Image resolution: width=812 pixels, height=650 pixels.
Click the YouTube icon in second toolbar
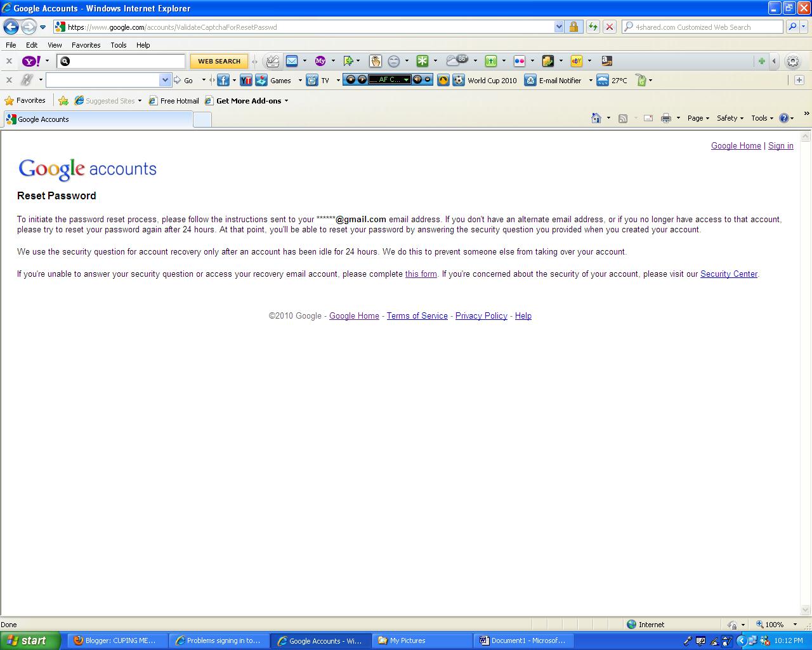[x=246, y=80]
